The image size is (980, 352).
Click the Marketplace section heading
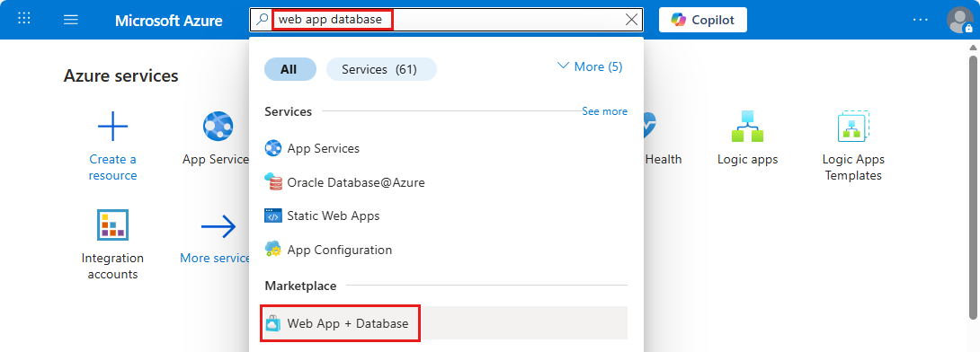coord(300,286)
